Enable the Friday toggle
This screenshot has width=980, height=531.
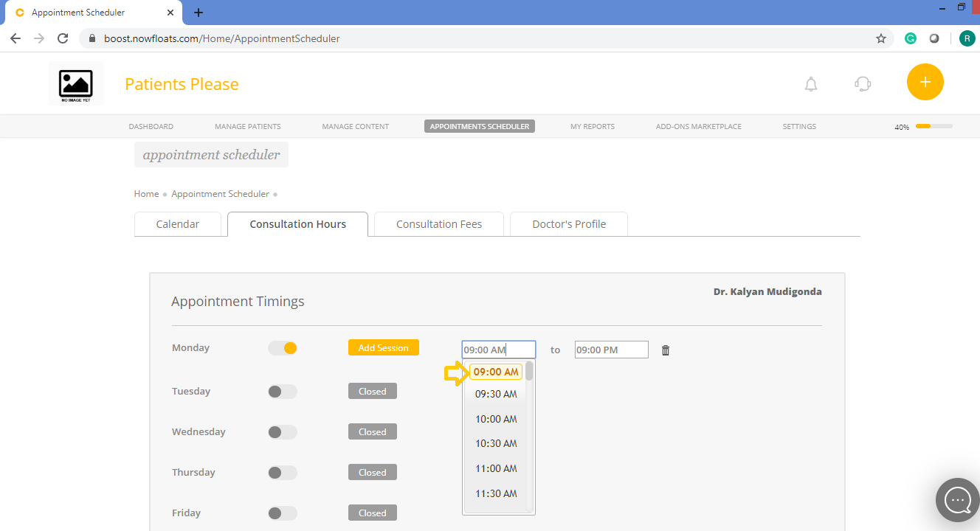[x=283, y=513]
